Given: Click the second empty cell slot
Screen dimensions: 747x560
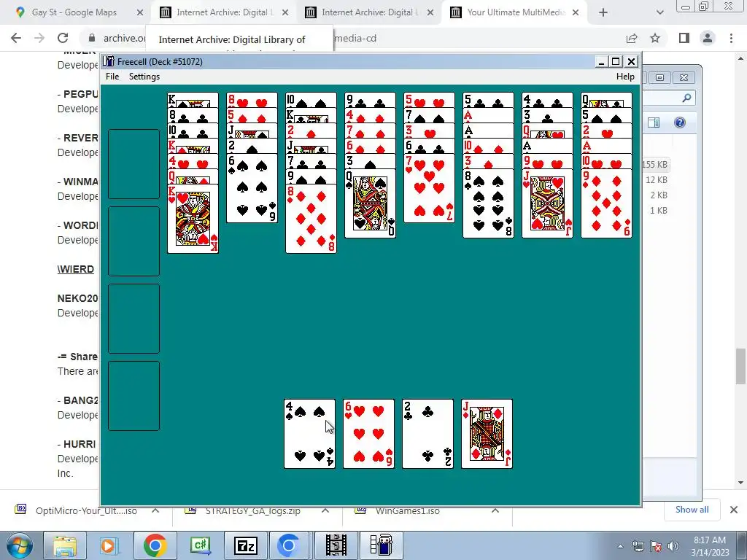Looking at the screenshot, I should (134, 241).
